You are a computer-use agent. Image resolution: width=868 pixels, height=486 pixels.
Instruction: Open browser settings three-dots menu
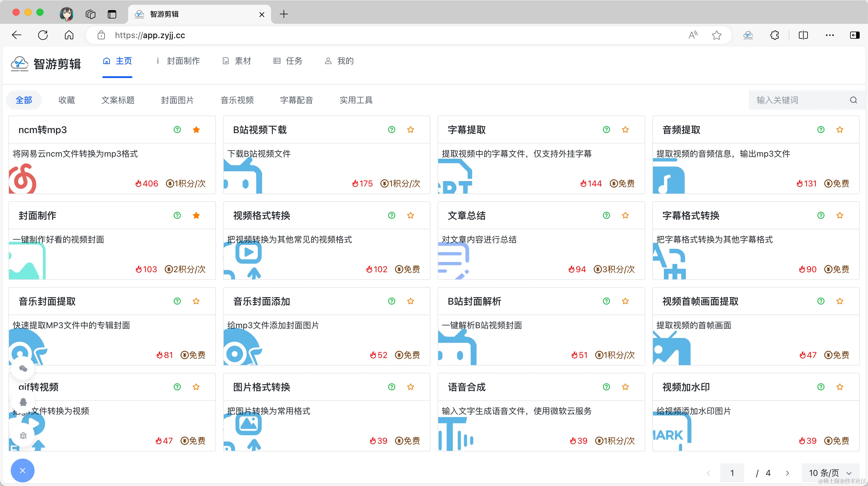[830, 35]
